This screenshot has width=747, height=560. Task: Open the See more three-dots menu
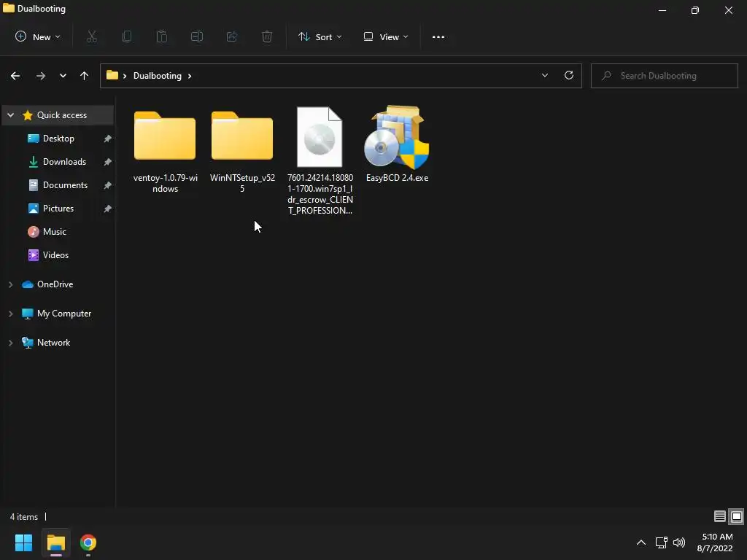[x=438, y=36]
